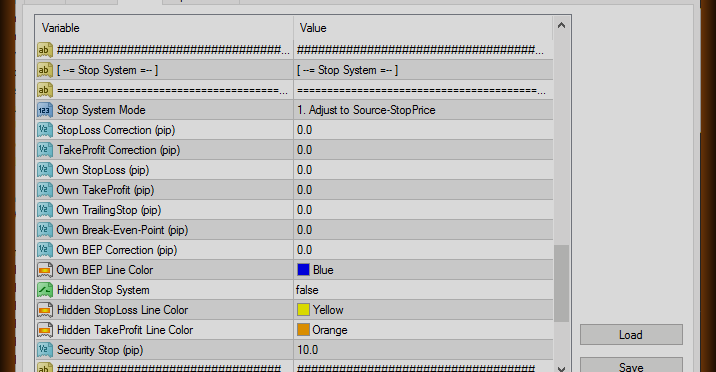The image size is (716, 372).
Task: Click the Variable column header
Action: (x=164, y=28)
